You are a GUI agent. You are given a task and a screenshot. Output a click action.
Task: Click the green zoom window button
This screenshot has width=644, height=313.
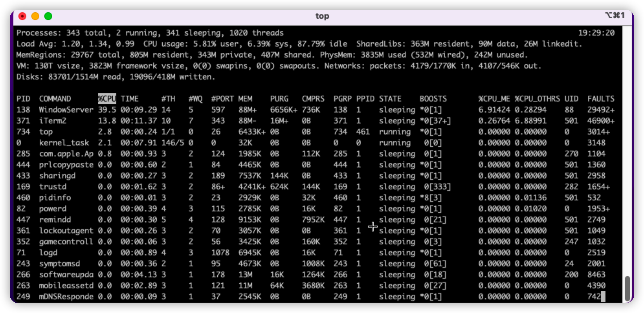click(48, 16)
